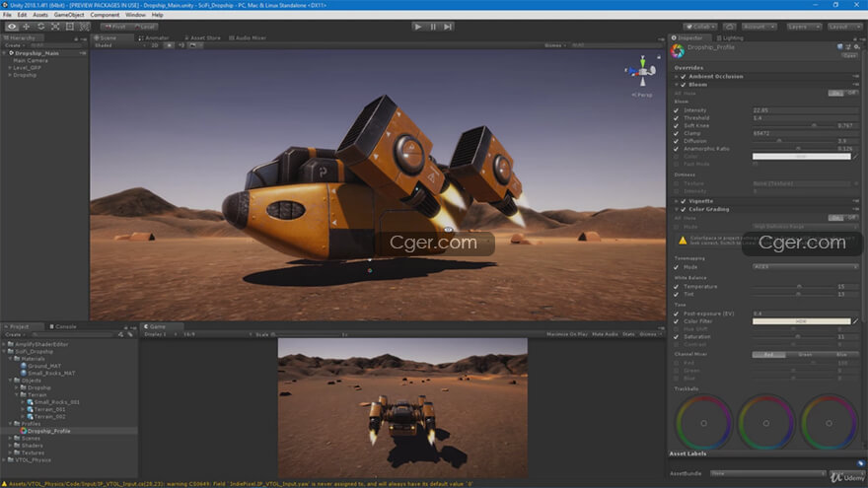Uncheck the Bloom Threshold override
This screenshot has width=868, height=488.
[676, 118]
